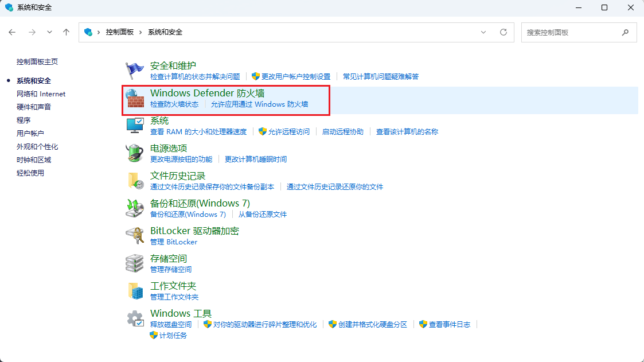Open the Windows Defender 防火墙 brick wall icon
This screenshot has height=362, width=644.
[x=135, y=98]
